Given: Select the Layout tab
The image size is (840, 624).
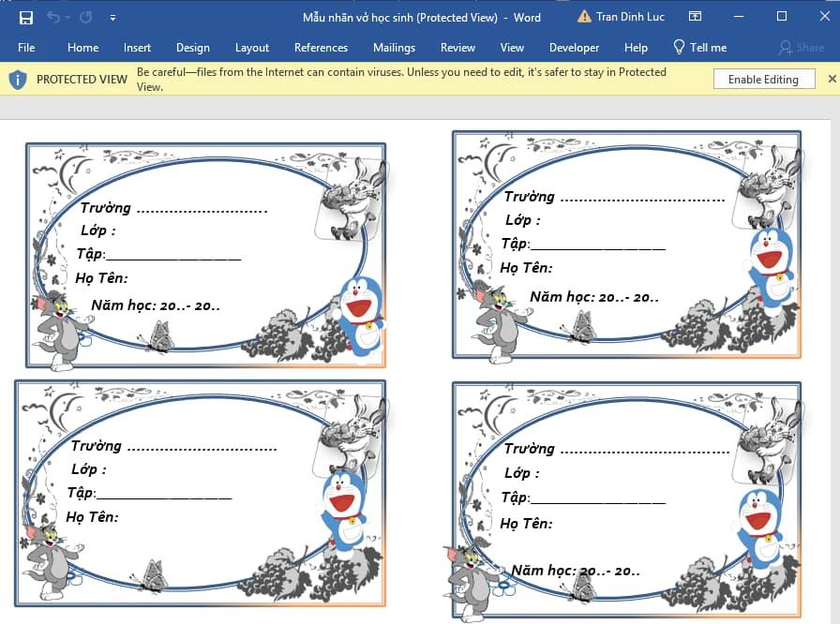Looking at the screenshot, I should (252, 48).
